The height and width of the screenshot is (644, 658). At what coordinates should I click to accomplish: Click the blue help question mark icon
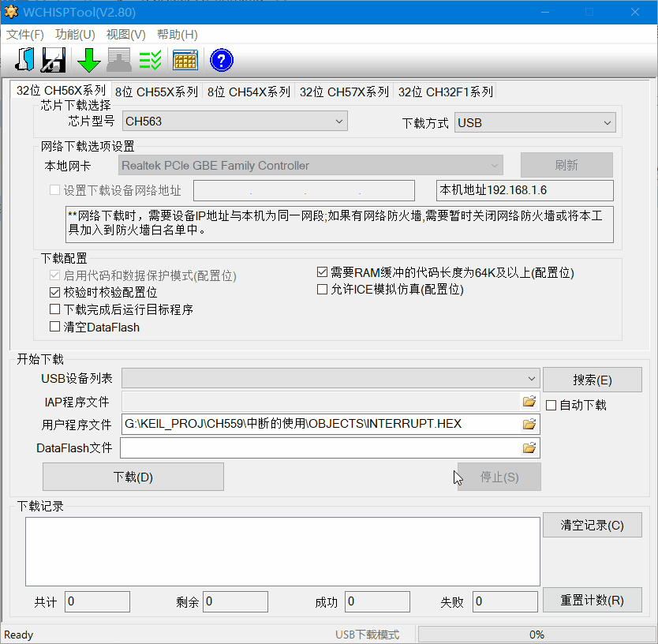tap(222, 60)
